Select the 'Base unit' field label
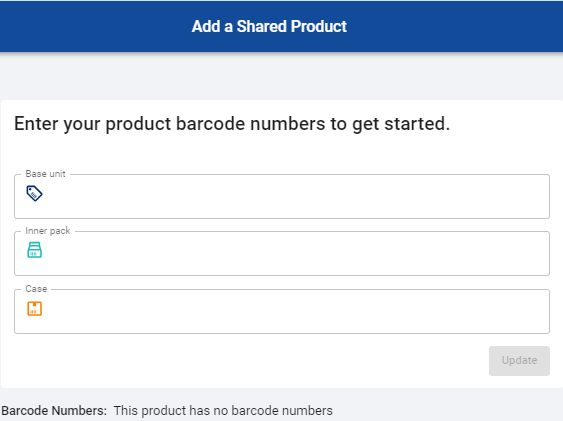 coord(46,174)
